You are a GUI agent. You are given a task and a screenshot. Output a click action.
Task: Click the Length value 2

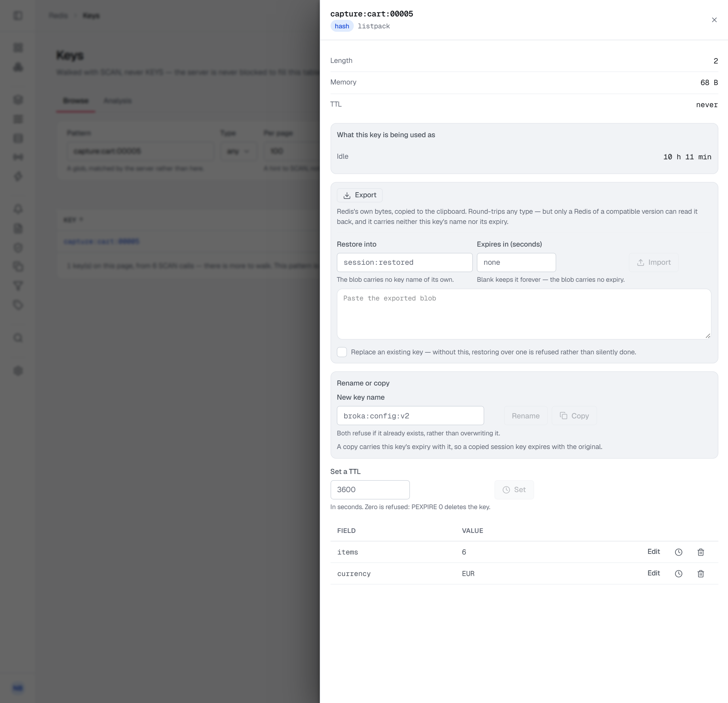tap(716, 61)
